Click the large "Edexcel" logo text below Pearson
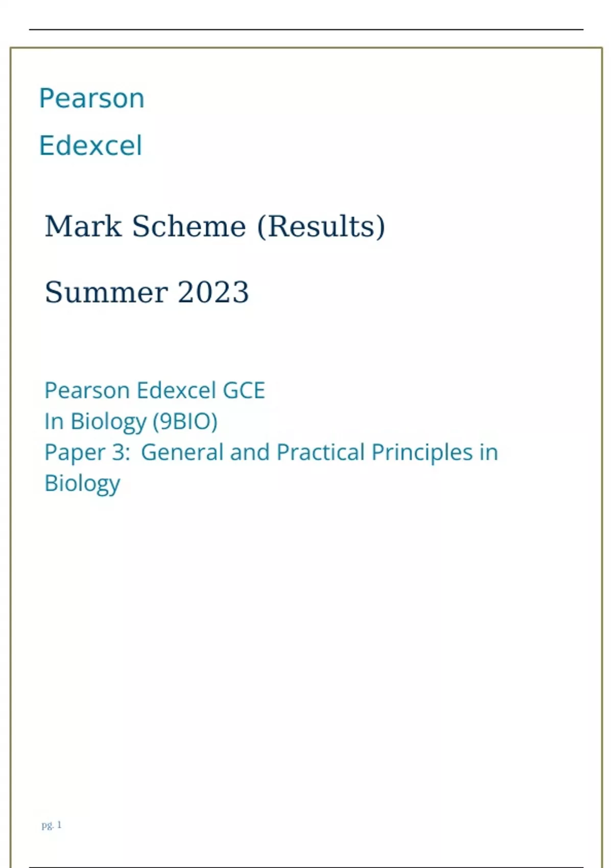The width and height of the screenshot is (613, 868). pyautogui.click(x=90, y=146)
